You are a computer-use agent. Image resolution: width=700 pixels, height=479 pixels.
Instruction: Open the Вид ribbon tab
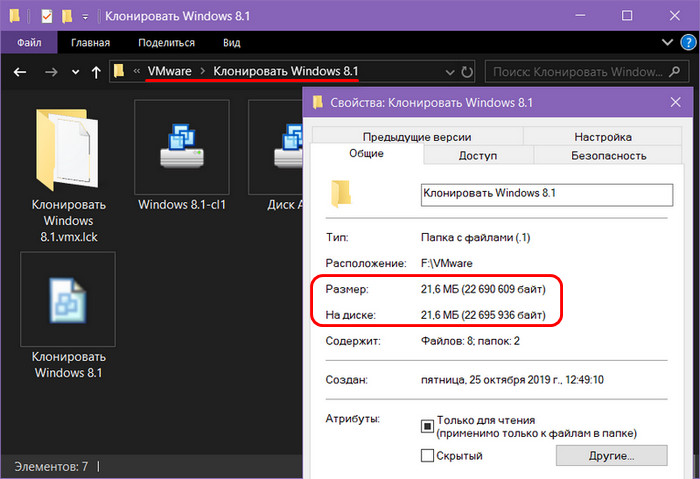tap(232, 43)
